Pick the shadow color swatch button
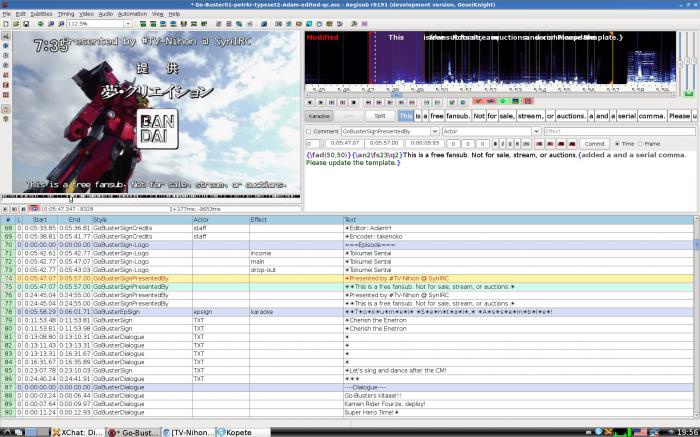 point(572,144)
